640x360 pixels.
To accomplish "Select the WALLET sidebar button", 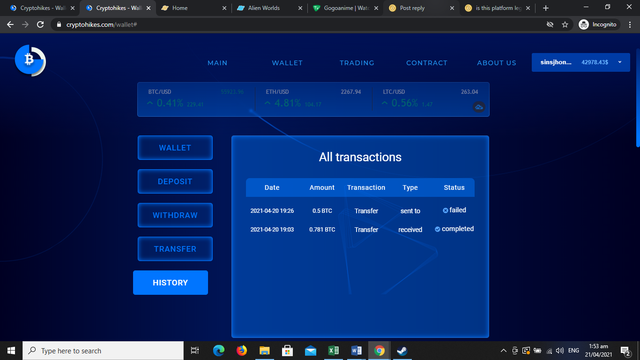I will click(x=175, y=148).
